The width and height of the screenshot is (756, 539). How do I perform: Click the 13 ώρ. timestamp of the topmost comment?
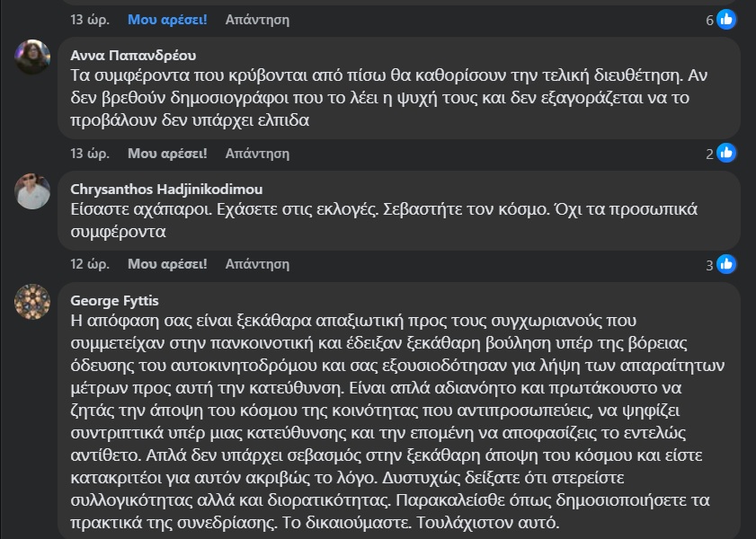(x=90, y=18)
